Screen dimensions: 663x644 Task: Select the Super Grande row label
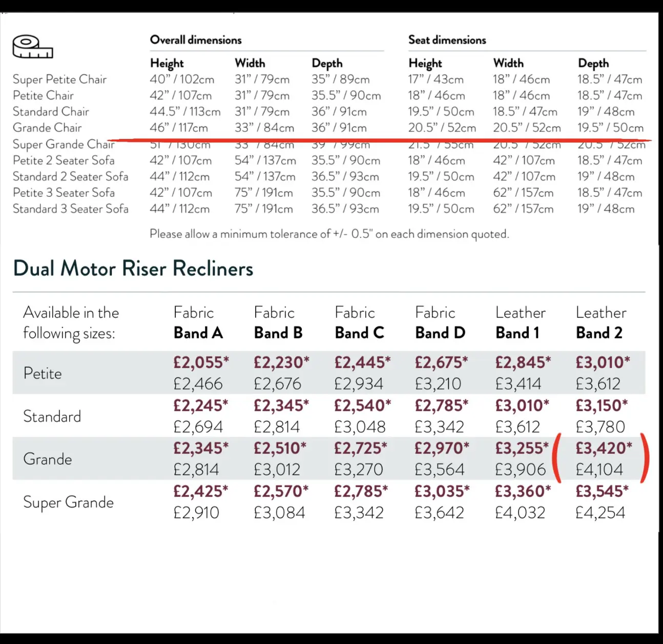[68, 502]
